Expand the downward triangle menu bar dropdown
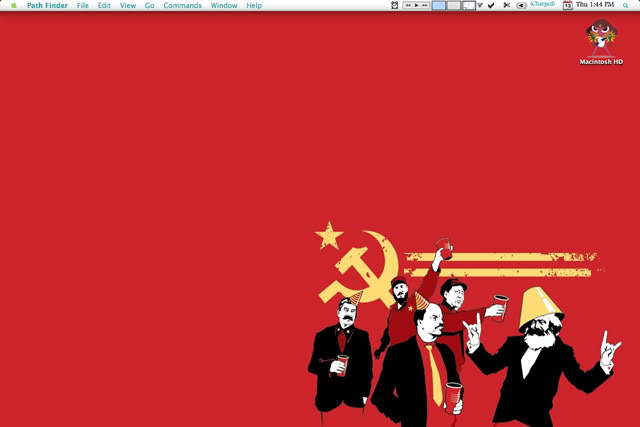The height and width of the screenshot is (427, 640). (480, 5)
